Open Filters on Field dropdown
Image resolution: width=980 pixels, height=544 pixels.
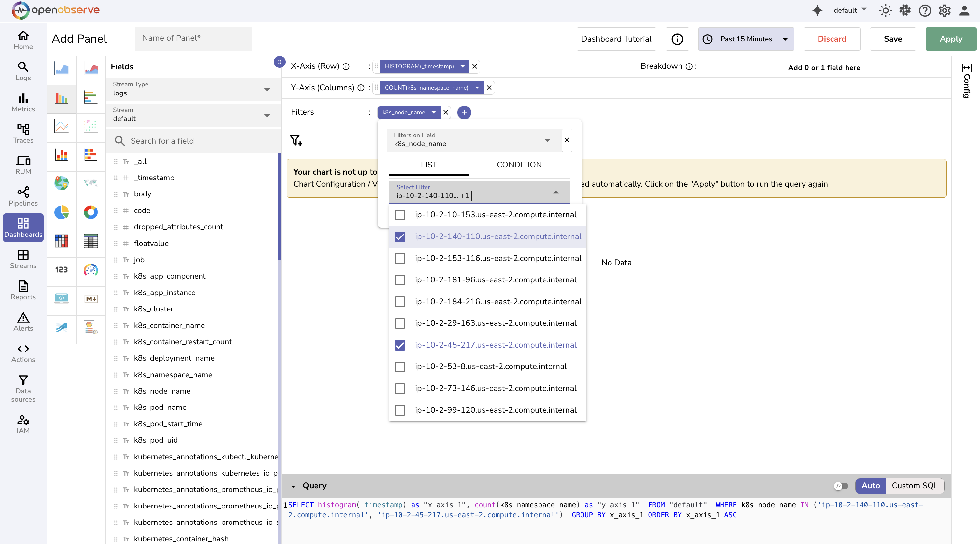click(474, 140)
